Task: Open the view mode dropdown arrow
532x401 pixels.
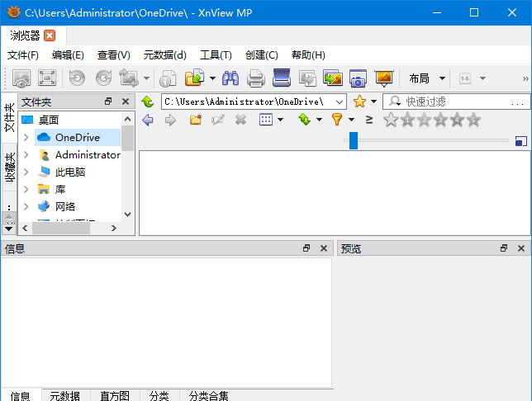Action: (280, 120)
